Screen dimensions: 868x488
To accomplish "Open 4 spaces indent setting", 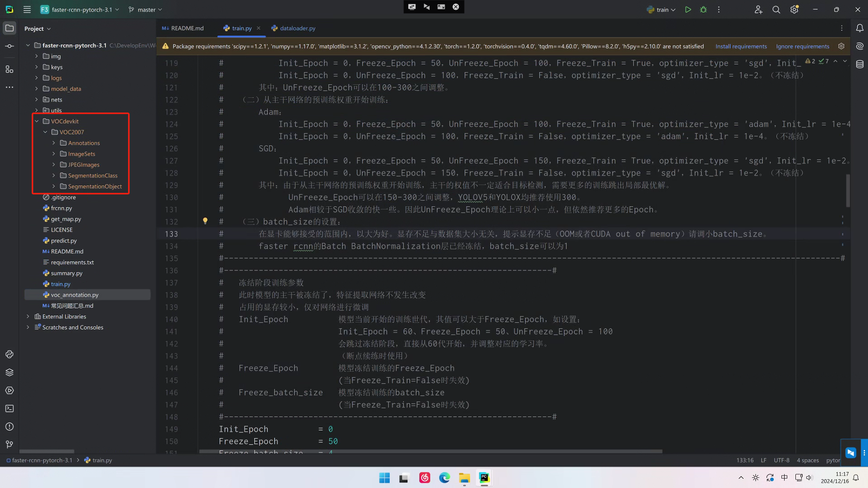I will click(x=807, y=460).
